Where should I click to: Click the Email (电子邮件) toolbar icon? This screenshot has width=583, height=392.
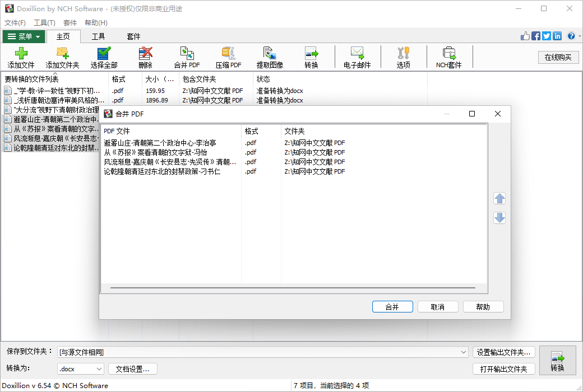tap(357, 58)
